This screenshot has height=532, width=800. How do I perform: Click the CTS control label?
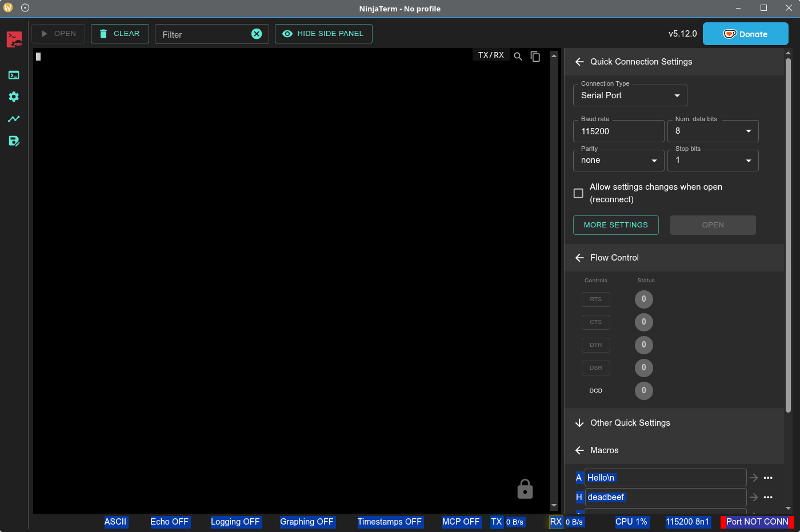point(596,322)
